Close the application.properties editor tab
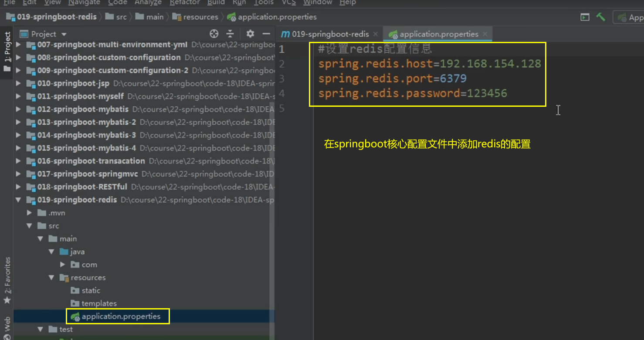 [x=485, y=34]
